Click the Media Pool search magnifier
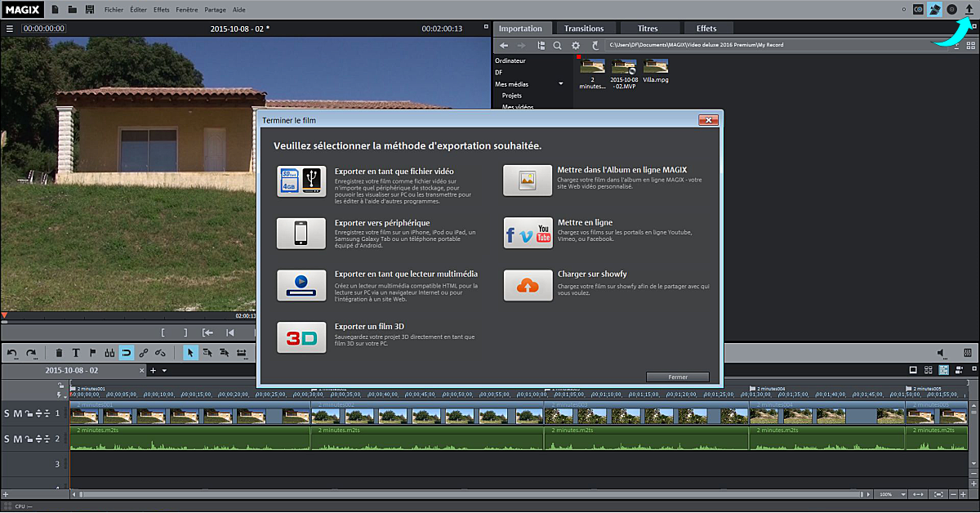This screenshot has width=980, height=513. 558,45
